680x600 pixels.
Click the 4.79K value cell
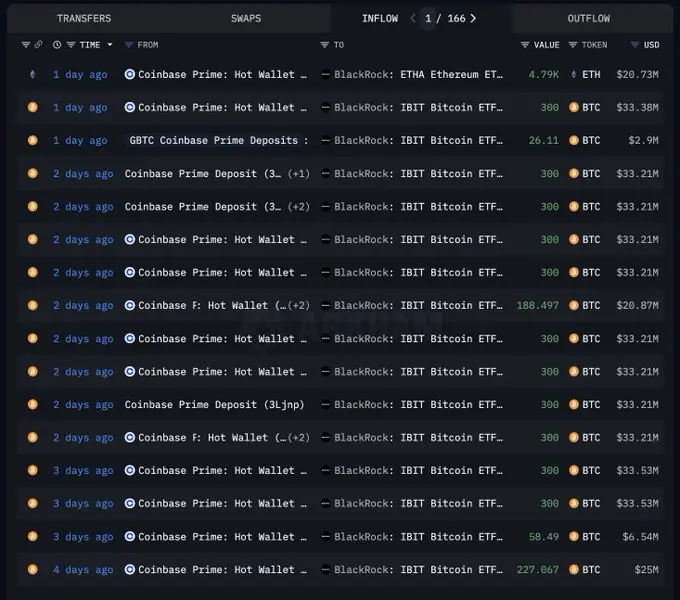coord(544,75)
